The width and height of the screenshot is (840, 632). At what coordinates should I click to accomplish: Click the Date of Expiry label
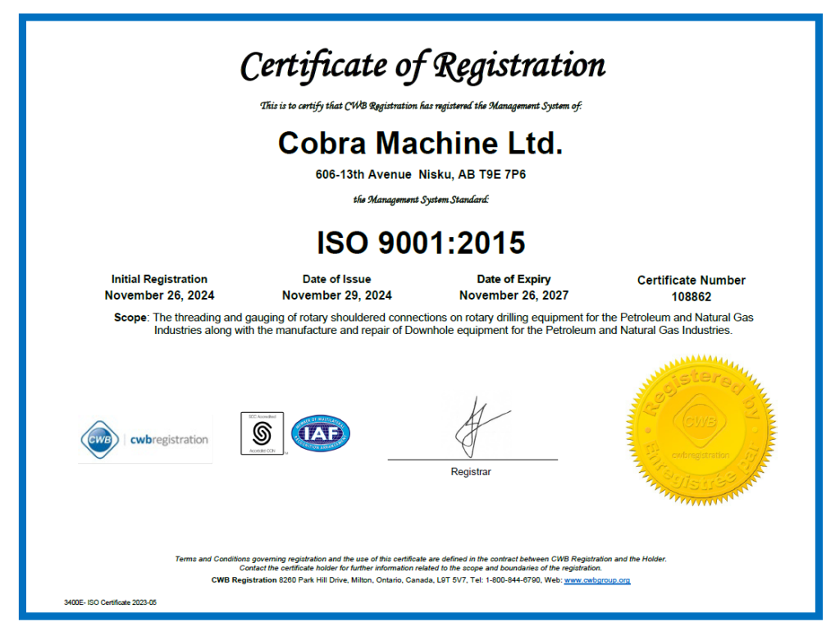pyautogui.click(x=514, y=279)
